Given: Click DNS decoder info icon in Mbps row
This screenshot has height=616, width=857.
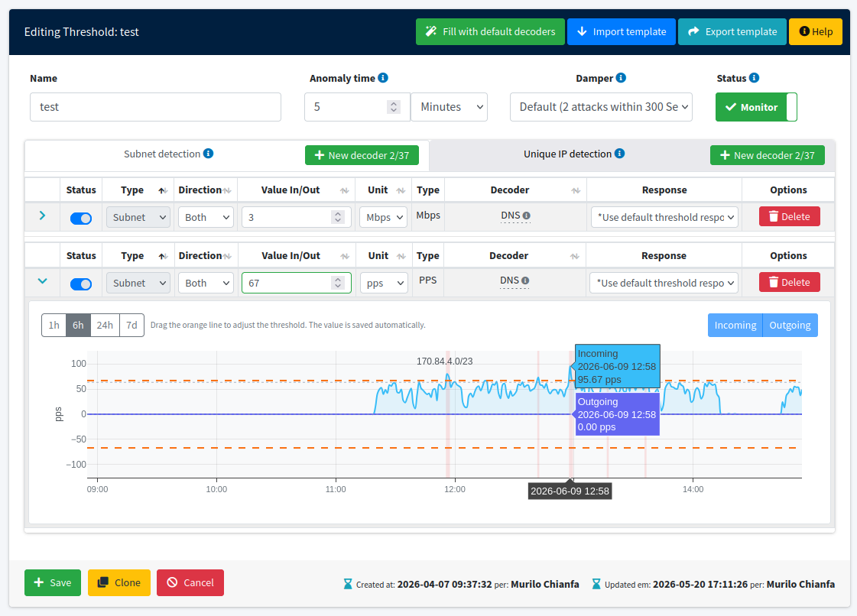Looking at the screenshot, I should point(526,216).
